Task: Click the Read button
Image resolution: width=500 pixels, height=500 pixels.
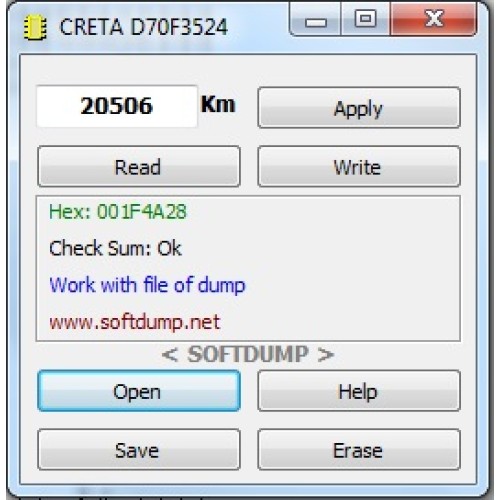Action: tap(139, 166)
